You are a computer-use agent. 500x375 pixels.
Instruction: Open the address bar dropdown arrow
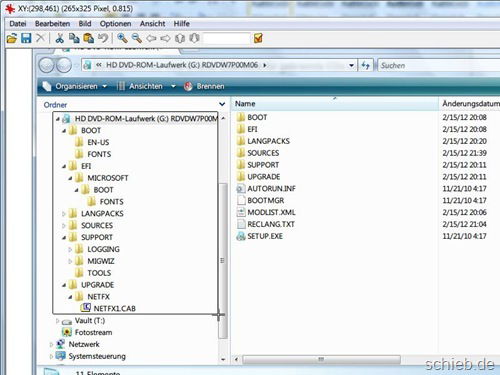pyautogui.click(x=351, y=65)
